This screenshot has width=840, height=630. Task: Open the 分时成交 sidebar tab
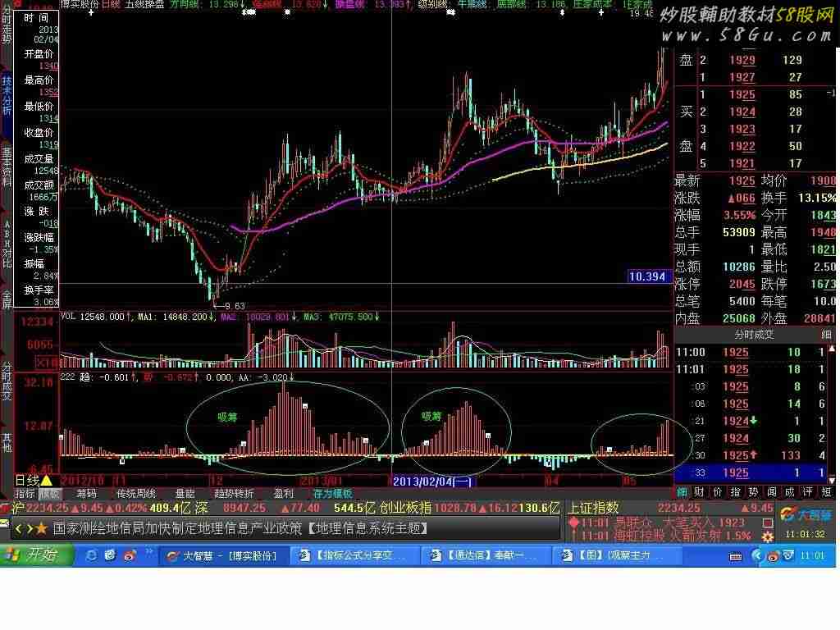6,381
